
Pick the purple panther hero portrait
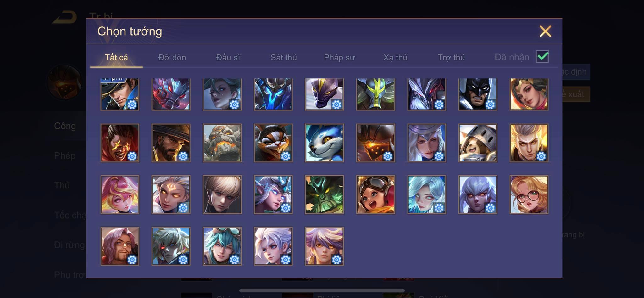coord(324,94)
